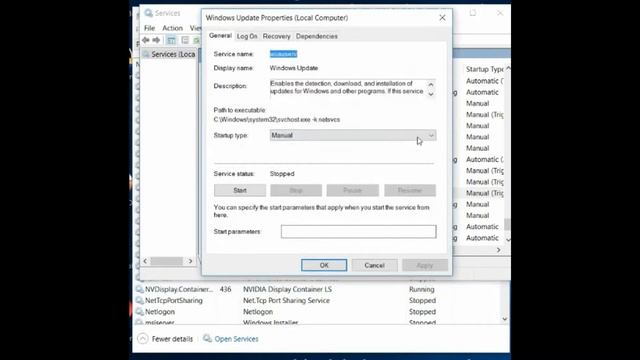This screenshot has width=640, height=360.
Task: Toggle the Show/Hide Console Tree toolbar icon
Action: [171, 40]
